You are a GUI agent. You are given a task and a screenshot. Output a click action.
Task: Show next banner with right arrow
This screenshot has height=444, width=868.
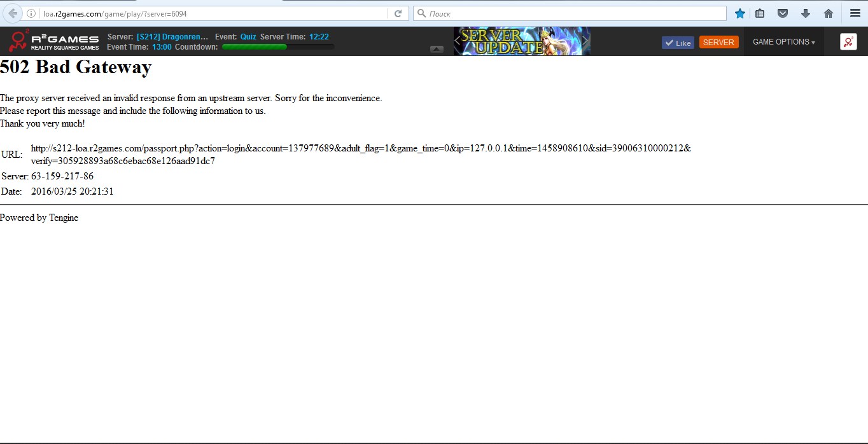[x=585, y=41]
